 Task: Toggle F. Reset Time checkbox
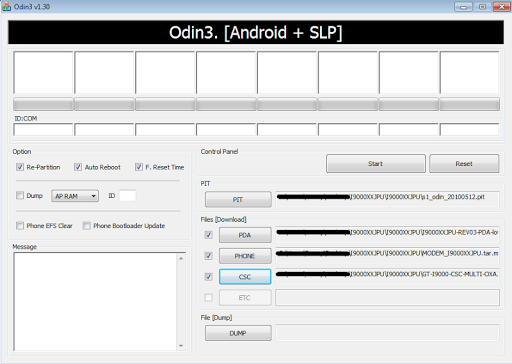(x=139, y=167)
